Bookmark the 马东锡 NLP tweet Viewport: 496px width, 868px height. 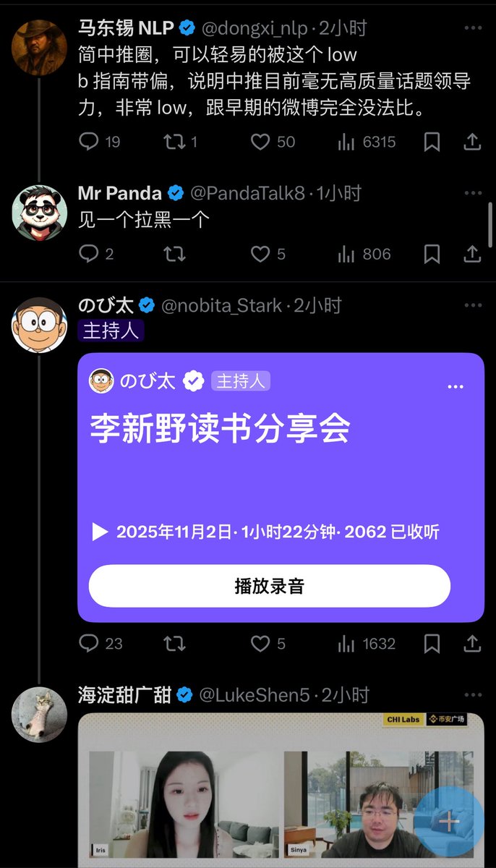coord(432,142)
